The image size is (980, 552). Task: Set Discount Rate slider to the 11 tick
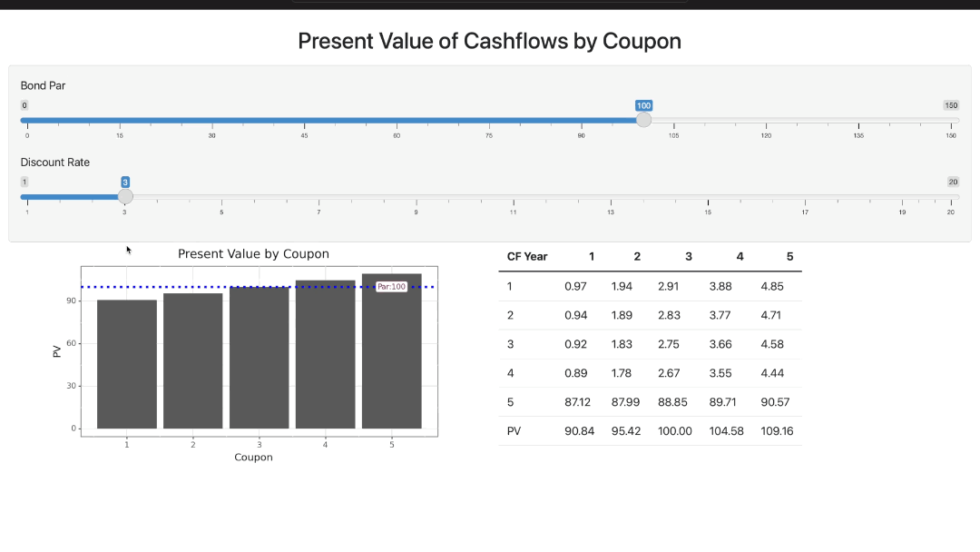[514, 196]
